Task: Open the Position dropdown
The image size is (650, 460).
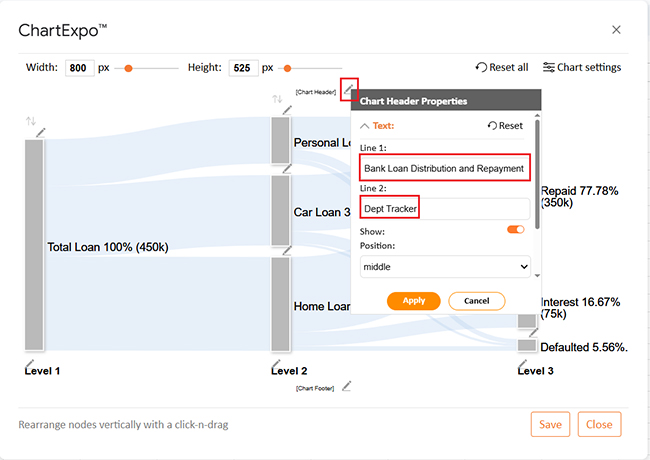Action: (445, 267)
